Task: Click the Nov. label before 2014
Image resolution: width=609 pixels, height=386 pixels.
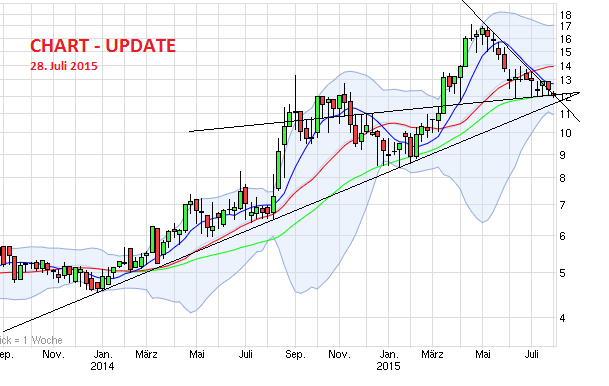Action: [x=53, y=355]
